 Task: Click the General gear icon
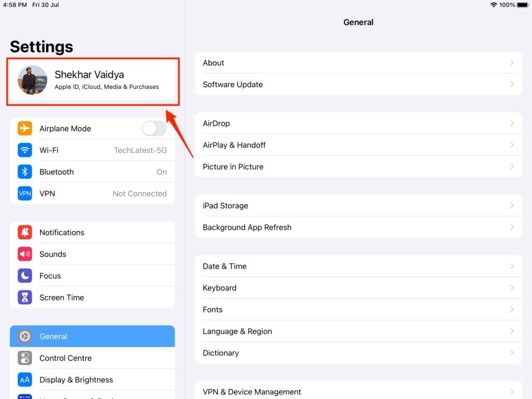pos(25,336)
